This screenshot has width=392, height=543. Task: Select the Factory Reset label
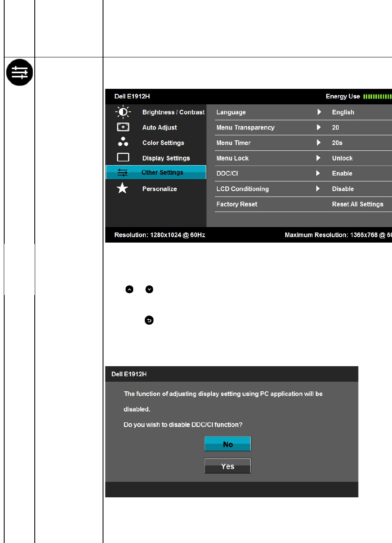pos(237,204)
